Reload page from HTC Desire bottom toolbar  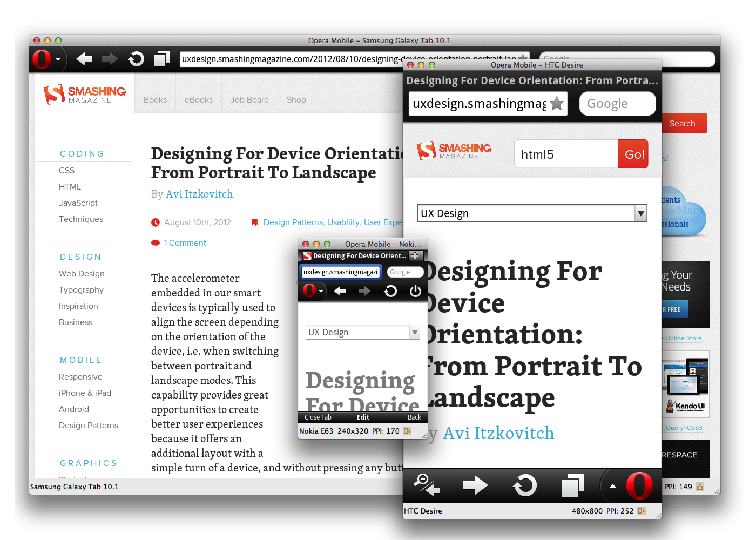(524, 485)
